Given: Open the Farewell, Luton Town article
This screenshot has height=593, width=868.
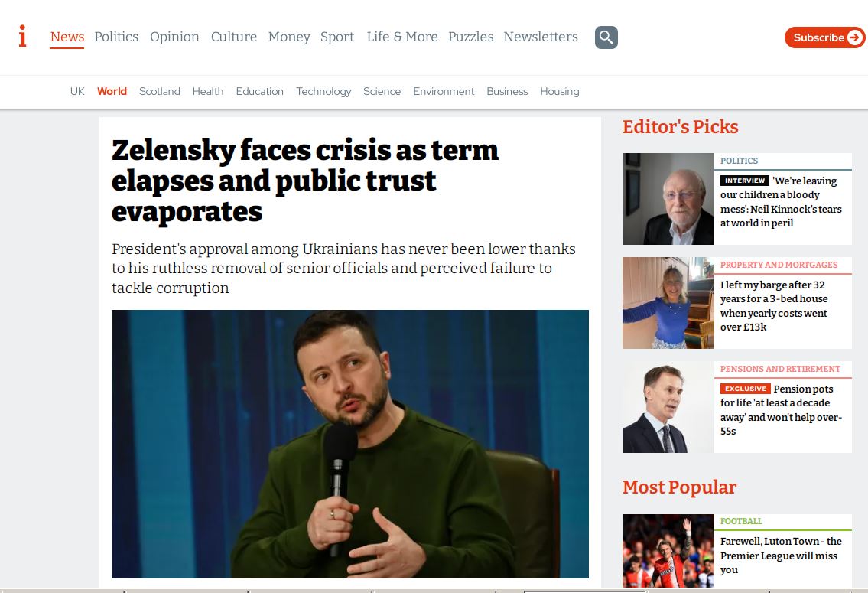Looking at the screenshot, I should point(781,556).
